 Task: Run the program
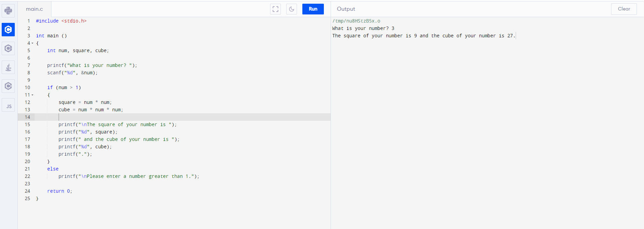(x=313, y=9)
